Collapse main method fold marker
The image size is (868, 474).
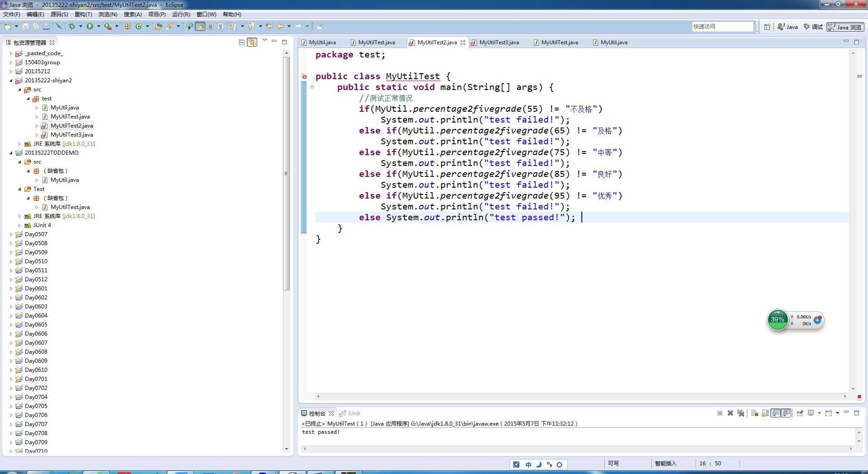312,87
